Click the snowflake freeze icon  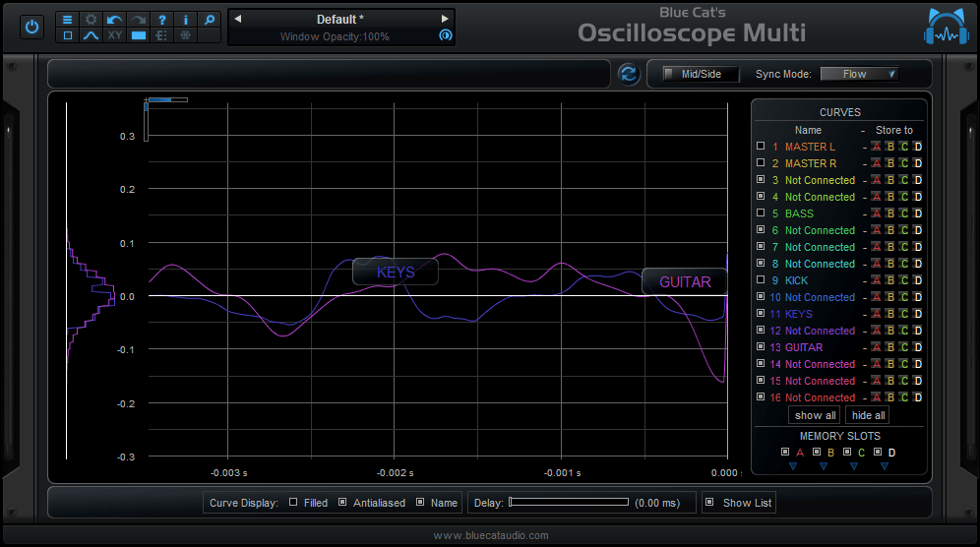click(186, 35)
